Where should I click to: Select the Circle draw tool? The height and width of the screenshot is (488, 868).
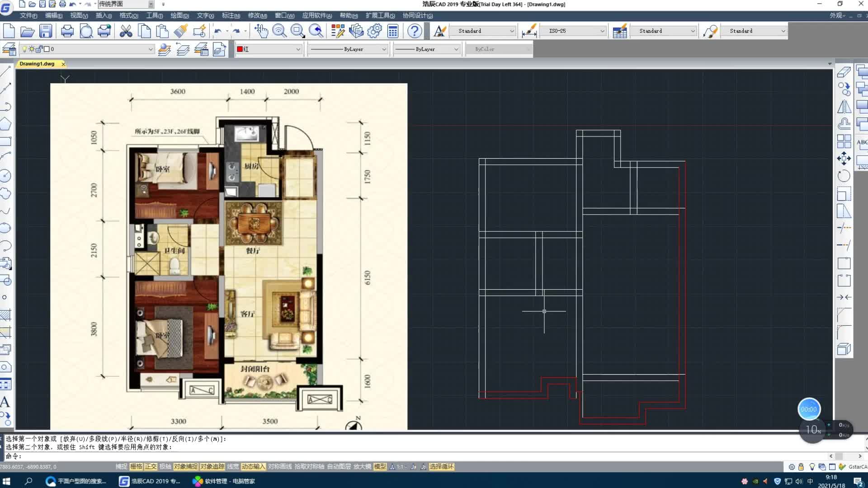coord(6,176)
